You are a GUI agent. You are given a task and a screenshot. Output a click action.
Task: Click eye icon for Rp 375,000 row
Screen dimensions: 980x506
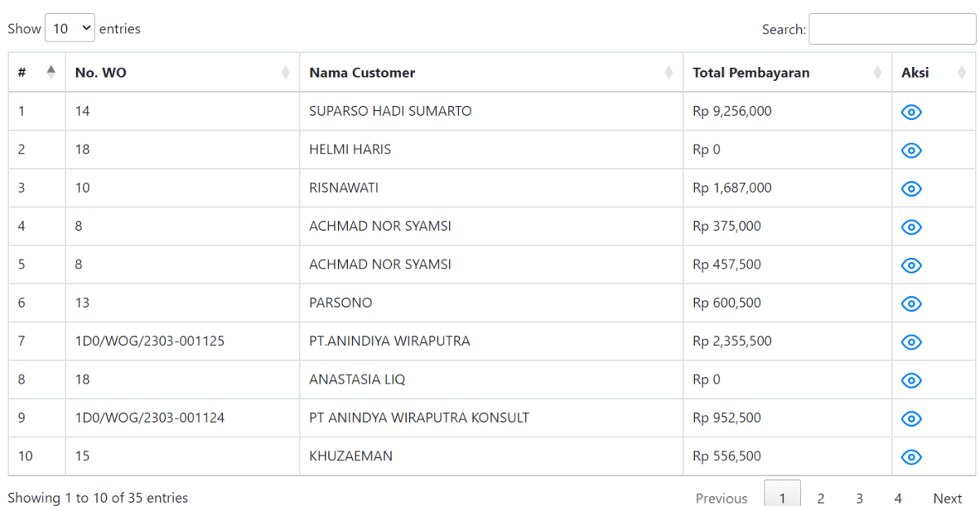coord(911,227)
